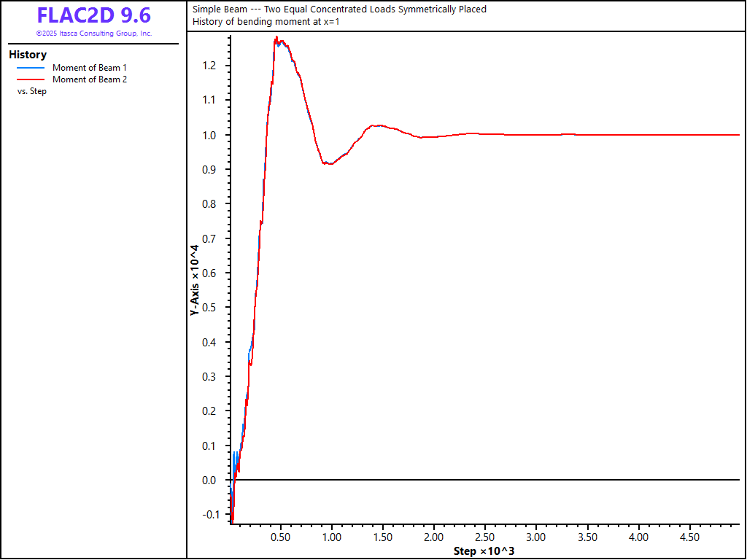Click the 'vs. Step' legend text

[x=32, y=91]
